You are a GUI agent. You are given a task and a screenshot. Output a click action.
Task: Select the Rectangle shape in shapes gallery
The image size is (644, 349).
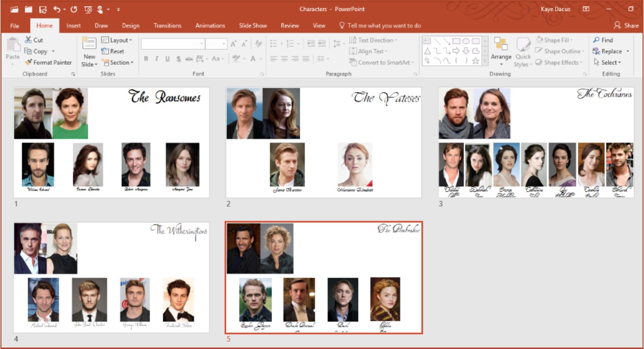click(456, 41)
